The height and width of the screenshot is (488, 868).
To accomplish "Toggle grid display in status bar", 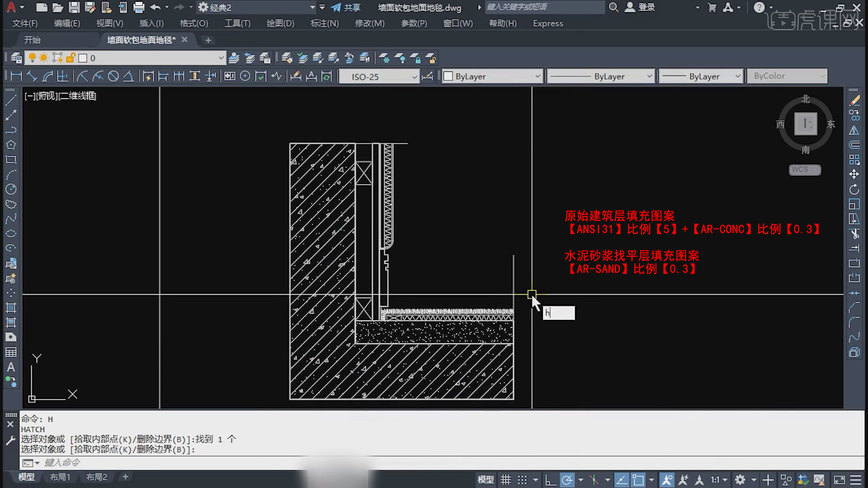I will pos(505,479).
